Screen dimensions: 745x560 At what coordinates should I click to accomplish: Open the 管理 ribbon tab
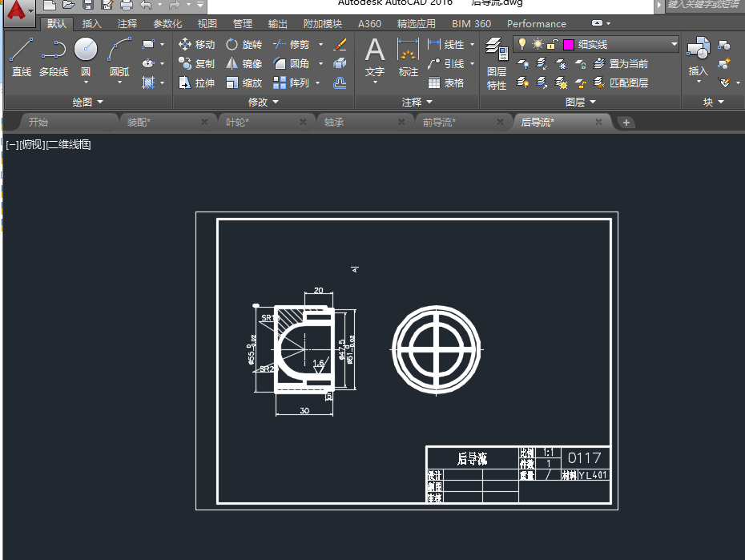tap(242, 24)
